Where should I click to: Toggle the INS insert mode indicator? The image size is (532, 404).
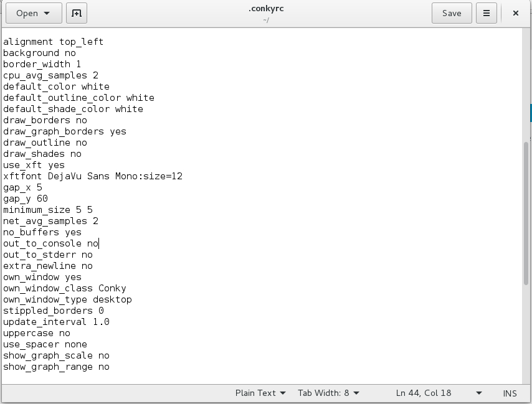click(x=510, y=393)
